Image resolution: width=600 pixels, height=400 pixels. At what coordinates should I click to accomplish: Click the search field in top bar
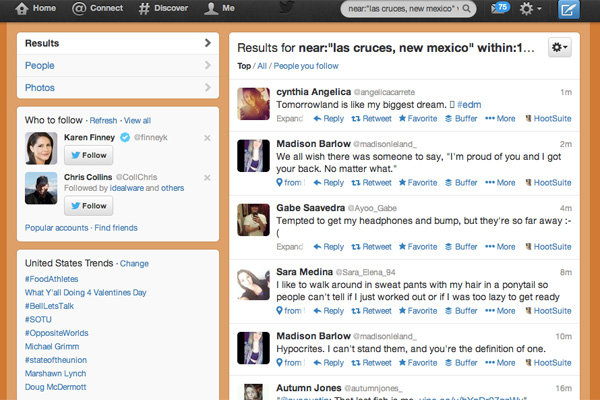coord(408,8)
